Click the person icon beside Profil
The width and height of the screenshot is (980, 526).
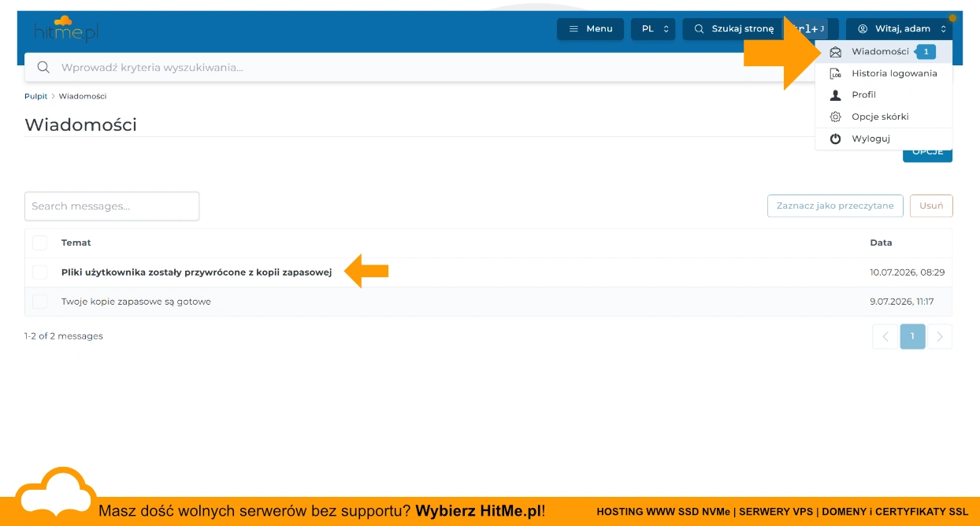[x=836, y=94]
